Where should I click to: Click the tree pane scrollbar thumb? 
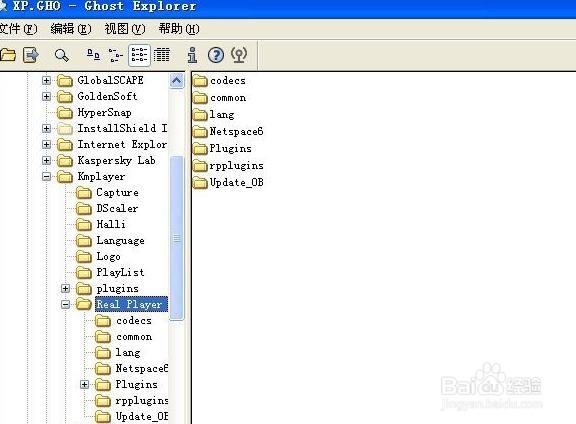click(176, 238)
